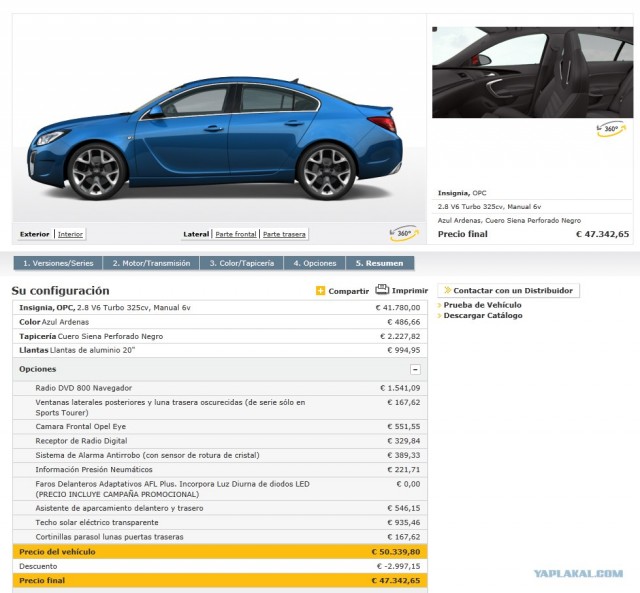Click the Color Azul Ardenas row

[x=220, y=322]
